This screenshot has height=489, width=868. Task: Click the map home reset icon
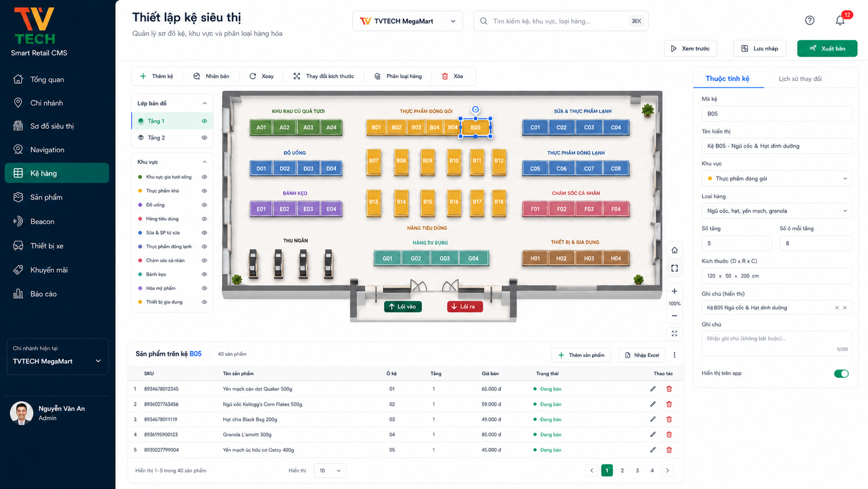coord(674,250)
